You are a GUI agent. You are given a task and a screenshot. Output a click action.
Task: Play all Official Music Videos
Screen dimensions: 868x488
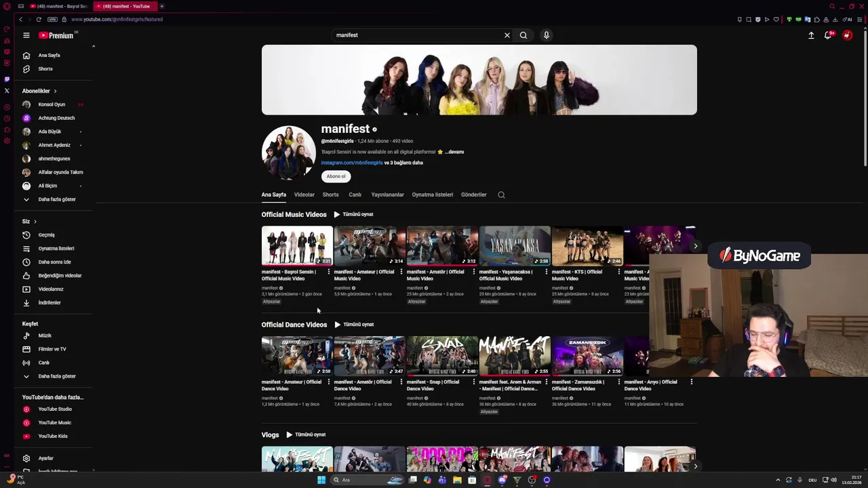pyautogui.click(x=353, y=214)
